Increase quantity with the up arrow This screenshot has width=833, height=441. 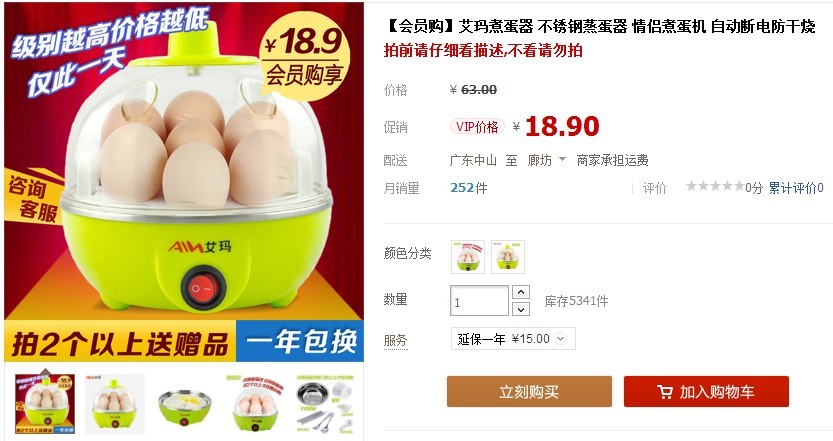[521, 292]
